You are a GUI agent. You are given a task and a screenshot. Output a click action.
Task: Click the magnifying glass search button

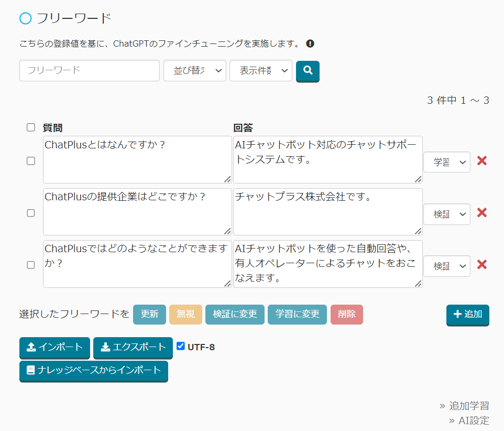(308, 71)
